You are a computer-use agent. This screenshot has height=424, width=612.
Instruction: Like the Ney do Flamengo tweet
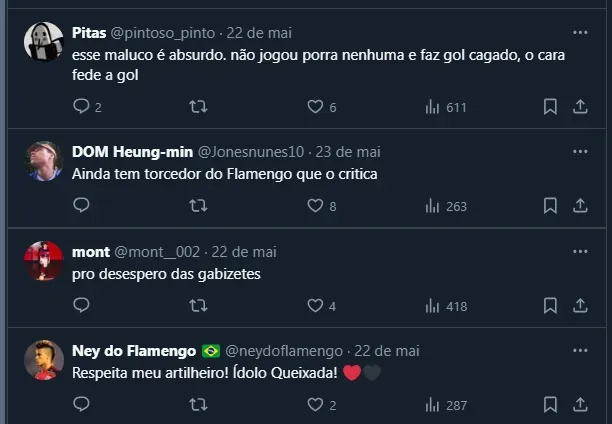click(x=315, y=405)
